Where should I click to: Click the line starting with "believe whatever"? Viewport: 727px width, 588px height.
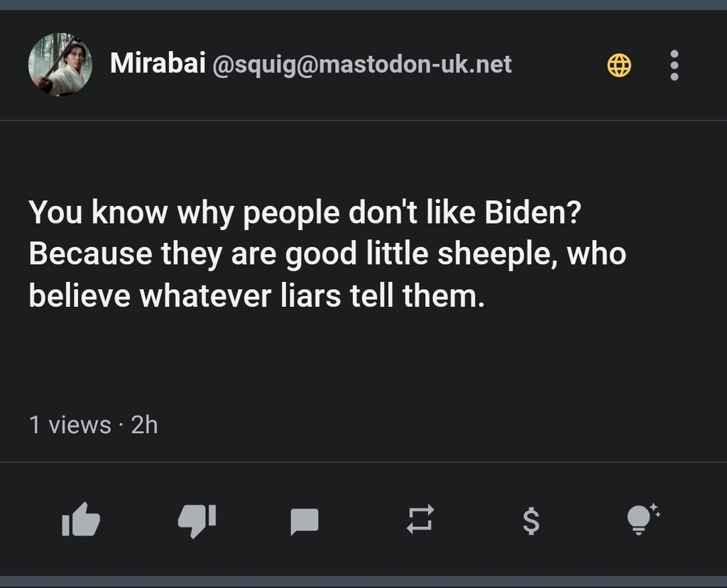coord(256,295)
